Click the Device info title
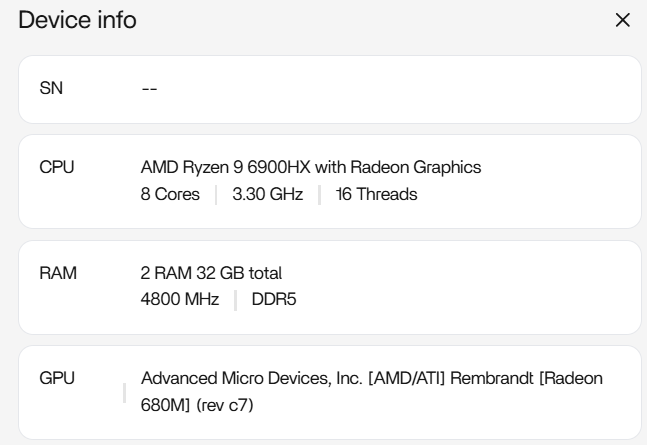The height and width of the screenshot is (445, 647). tap(78, 20)
